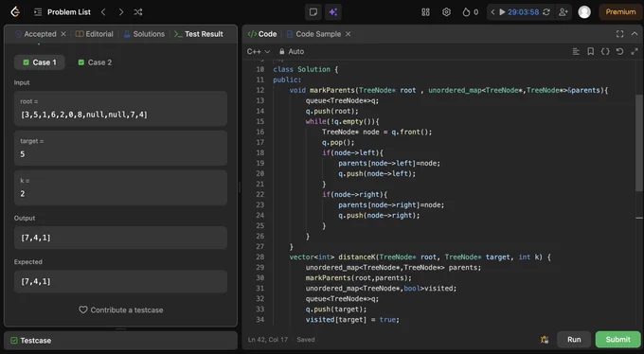Screen dimensions: 644x354
Task: Click the bookmark icon in editor toolbar
Action: (x=590, y=51)
